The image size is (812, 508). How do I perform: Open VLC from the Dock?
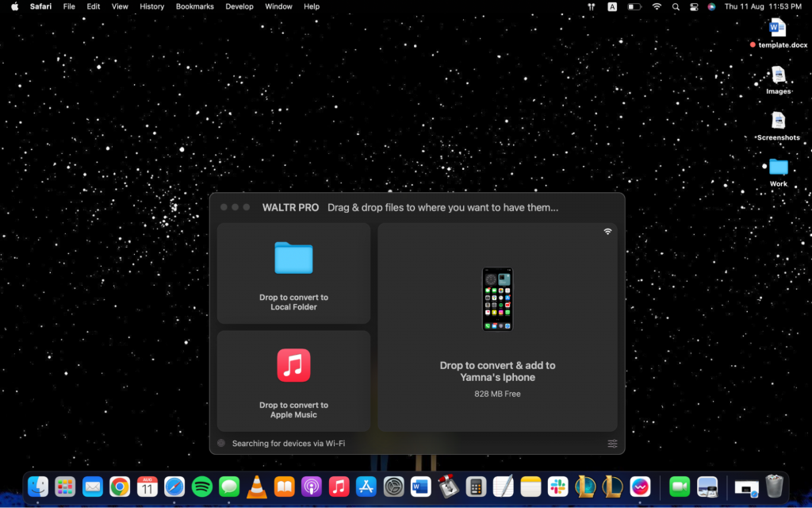point(256,487)
